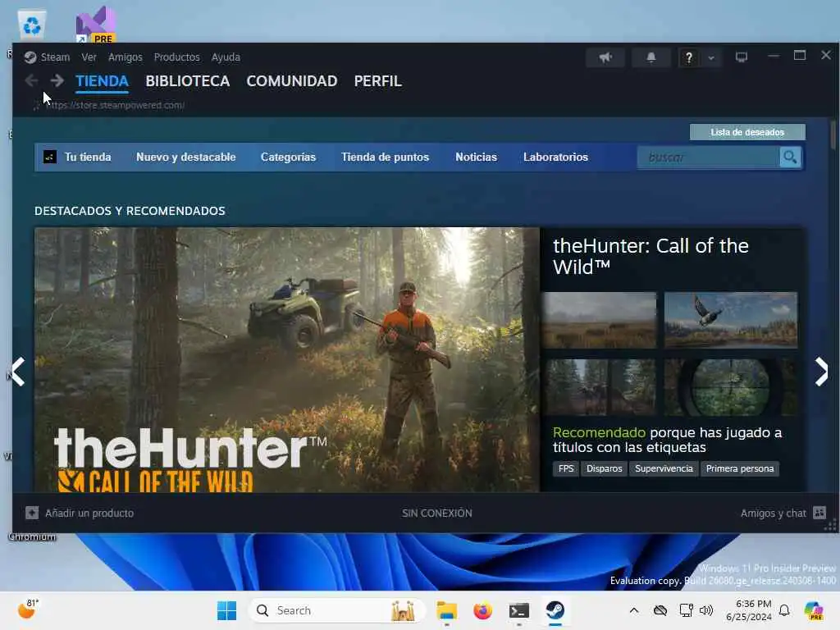
Task: Click the Añadir un producto plus icon
Action: point(32,514)
